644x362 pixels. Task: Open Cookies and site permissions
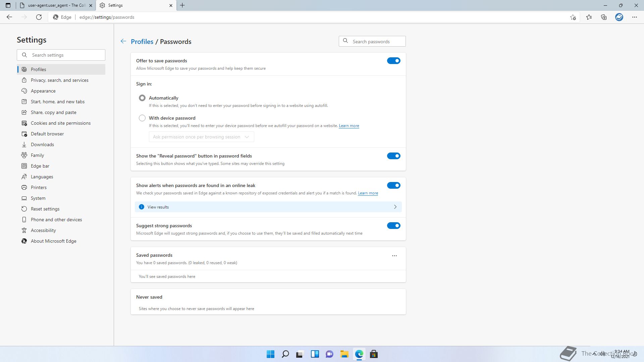(61, 123)
